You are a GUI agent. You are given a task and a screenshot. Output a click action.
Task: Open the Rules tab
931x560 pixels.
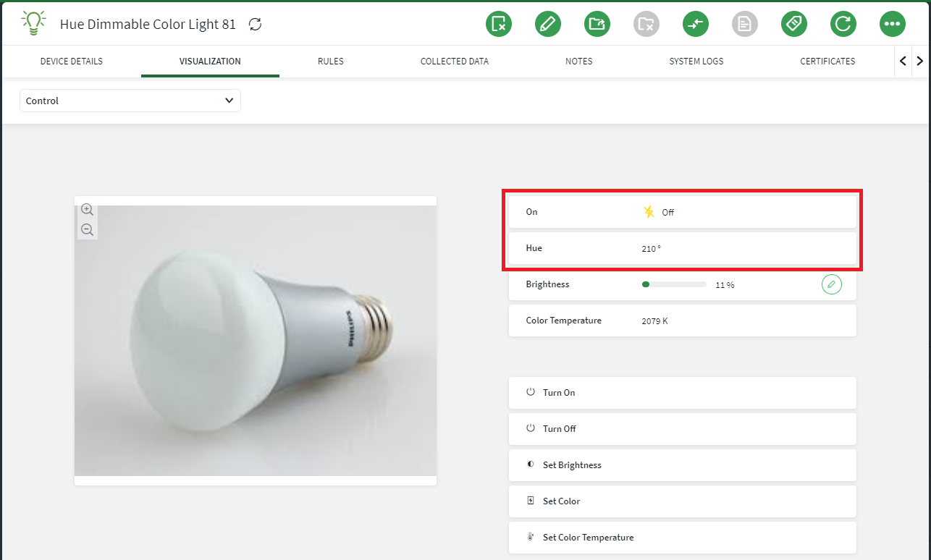coord(331,61)
